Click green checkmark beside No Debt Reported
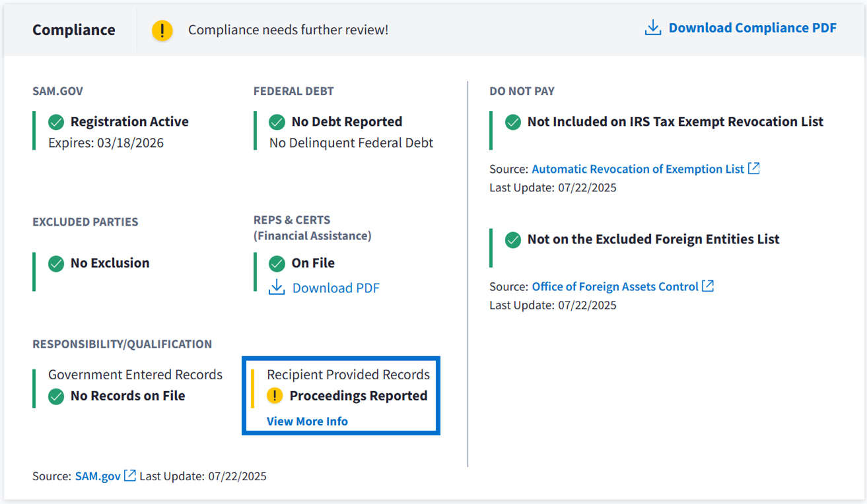This screenshot has width=867, height=504. tap(277, 122)
